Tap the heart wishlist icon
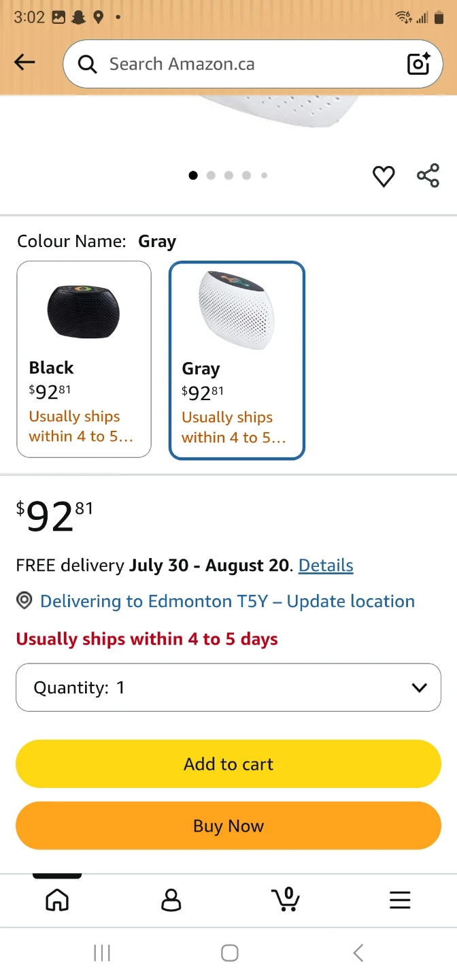The height and width of the screenshot is (980, 457). 384,176
